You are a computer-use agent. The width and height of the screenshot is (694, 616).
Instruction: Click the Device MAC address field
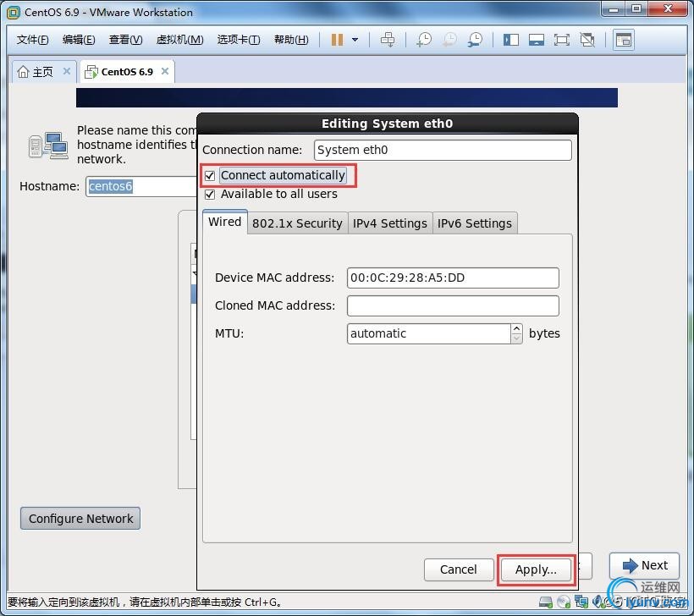tap(453, 278)
